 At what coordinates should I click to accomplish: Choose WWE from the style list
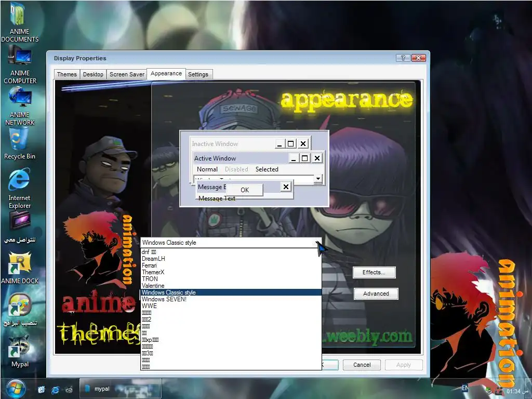click(x=231, y=306)
